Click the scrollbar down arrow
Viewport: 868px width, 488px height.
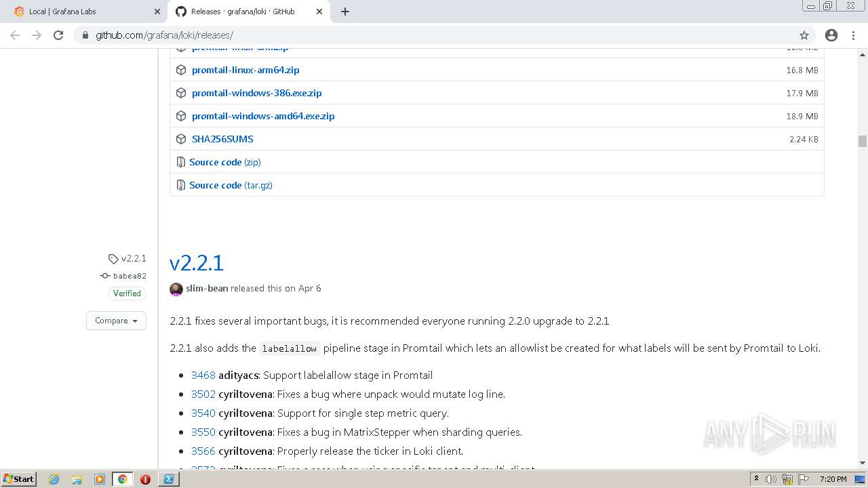coord(863,463)
